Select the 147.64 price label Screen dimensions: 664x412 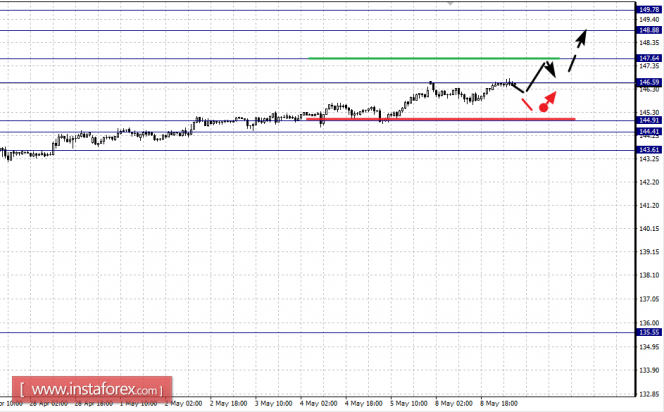tap(648, 58)
